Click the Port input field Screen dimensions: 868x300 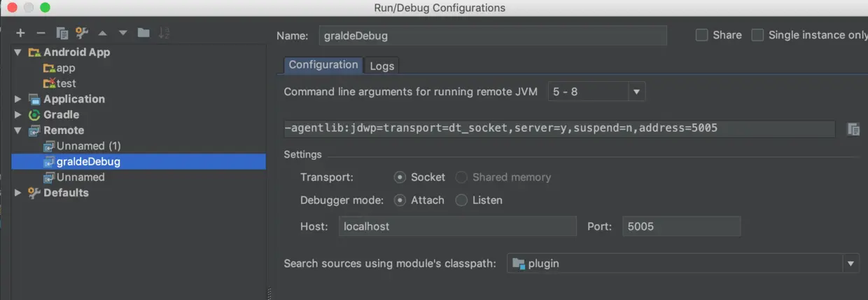(x=681, y=226)
